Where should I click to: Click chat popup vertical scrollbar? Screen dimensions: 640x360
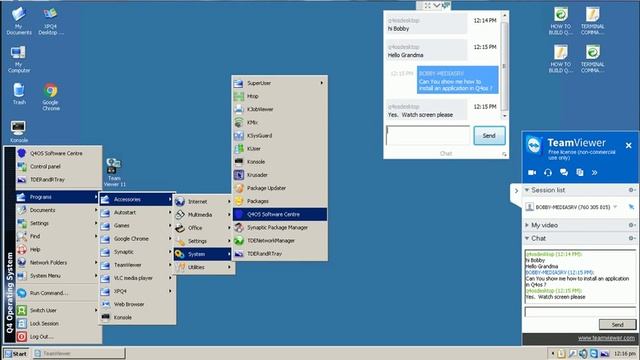pyautogui.click(x=504, y=65)
